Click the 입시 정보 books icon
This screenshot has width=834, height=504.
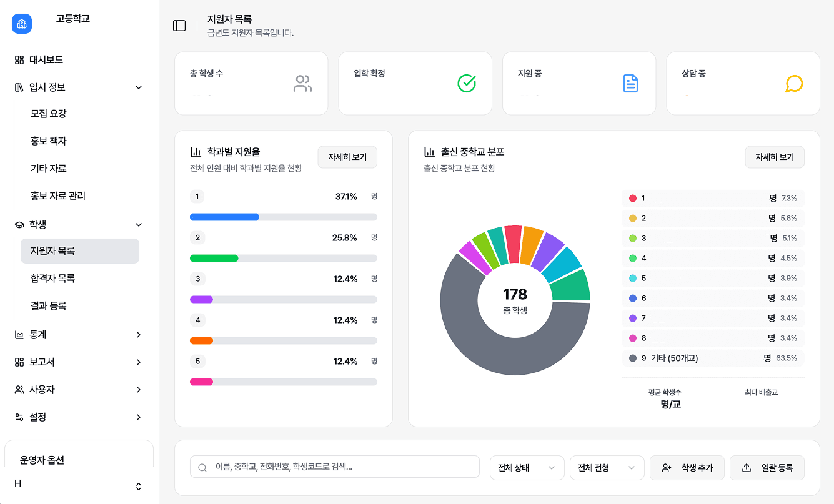click(x=19, y=87)
